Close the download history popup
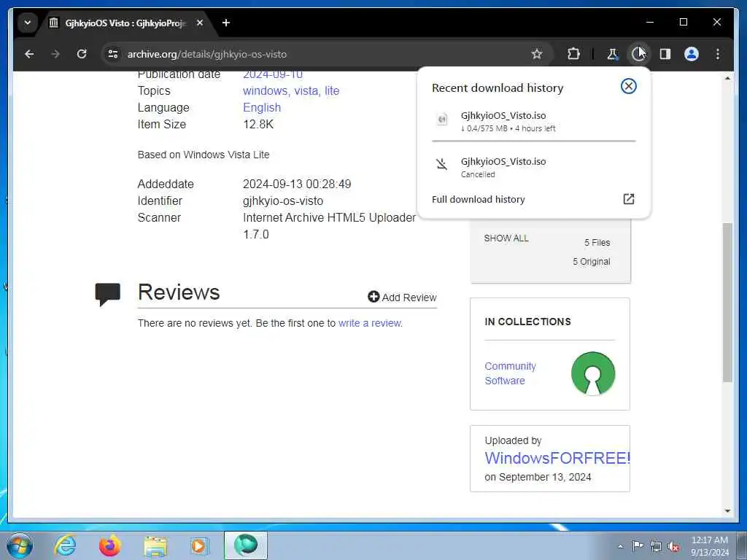 (628, 86)
